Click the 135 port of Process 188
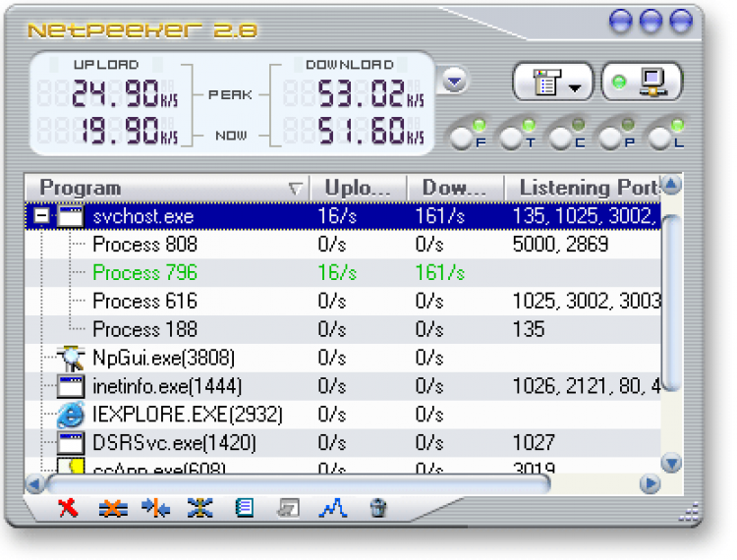The image size is (737, 560). tap(529, 329)
